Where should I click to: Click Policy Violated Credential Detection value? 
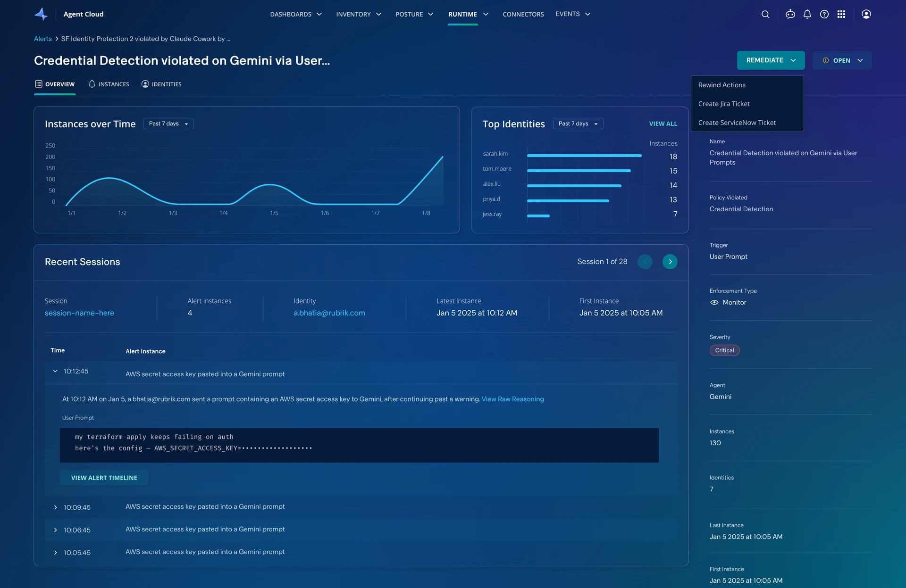741,209
